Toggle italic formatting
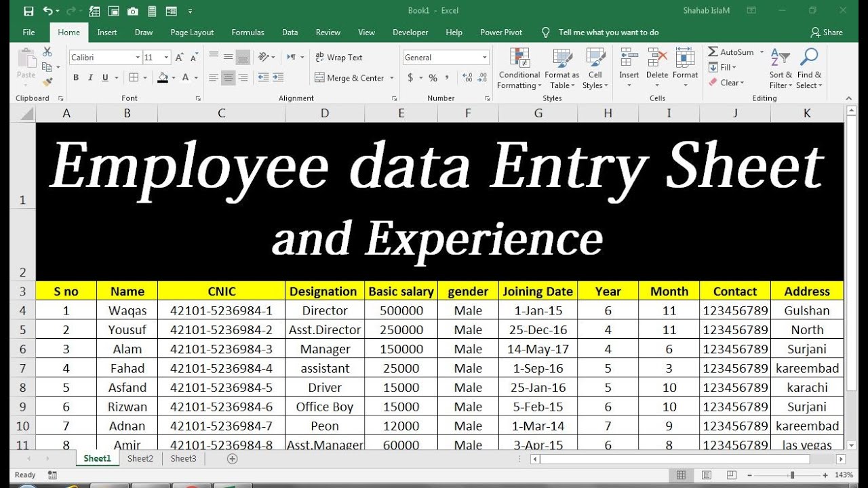The height and width of the screenshot is (488, 868). click(91, 78)
